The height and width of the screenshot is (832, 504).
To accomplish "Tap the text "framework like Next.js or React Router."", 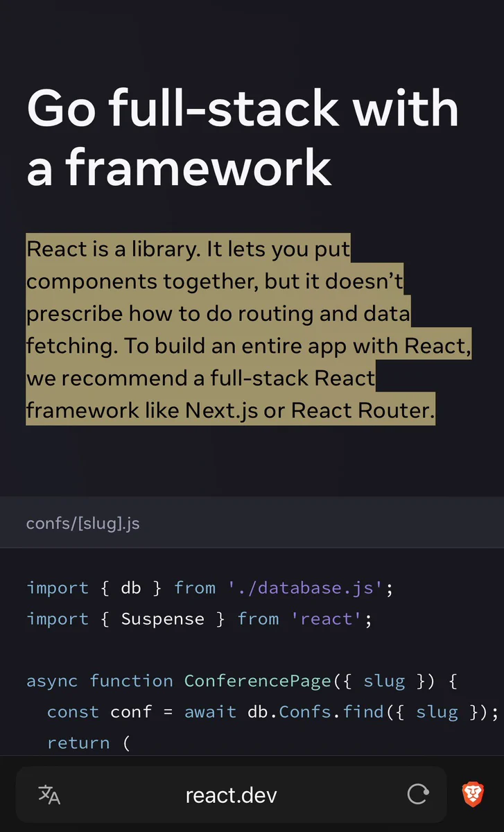I will 230,410.
